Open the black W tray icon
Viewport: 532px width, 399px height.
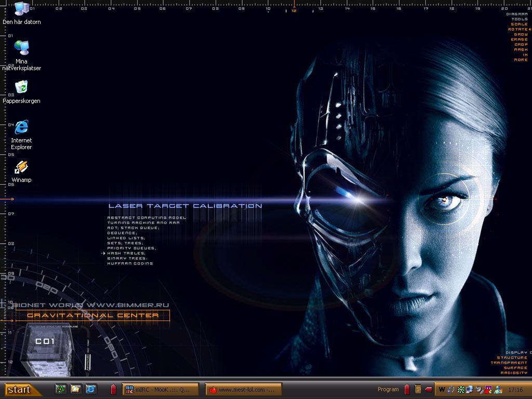point(442,390)
